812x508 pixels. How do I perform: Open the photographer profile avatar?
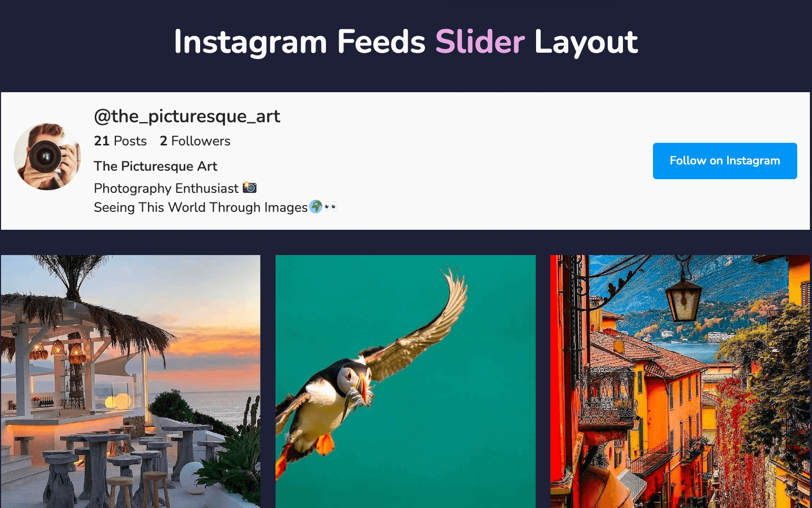(x=47, y=157)
